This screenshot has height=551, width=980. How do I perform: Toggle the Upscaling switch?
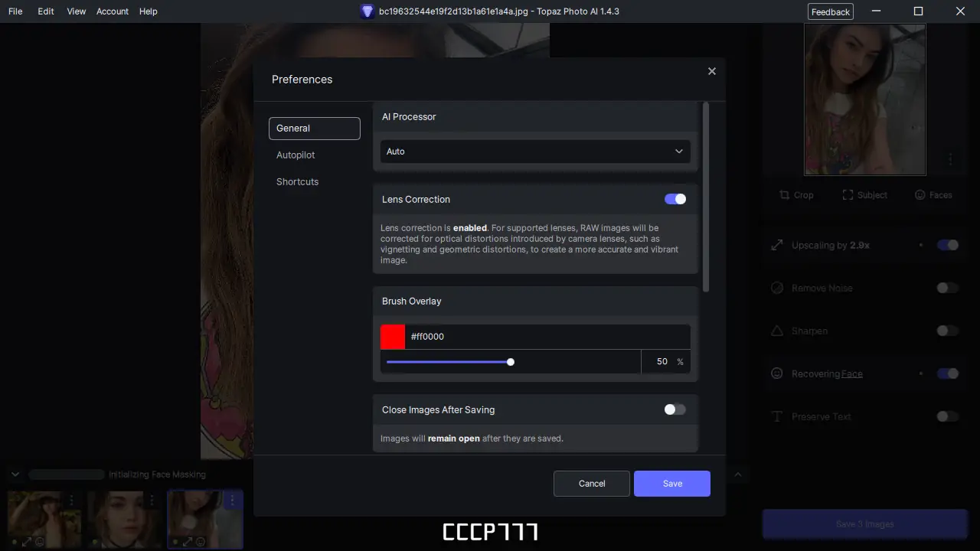pyautogui.click(x=948, y=246)
